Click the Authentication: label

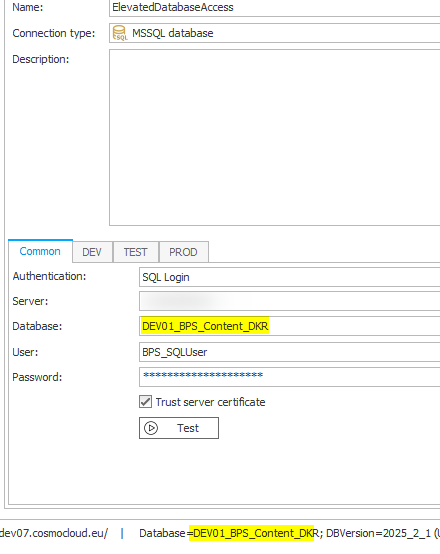tap(49, 276)
